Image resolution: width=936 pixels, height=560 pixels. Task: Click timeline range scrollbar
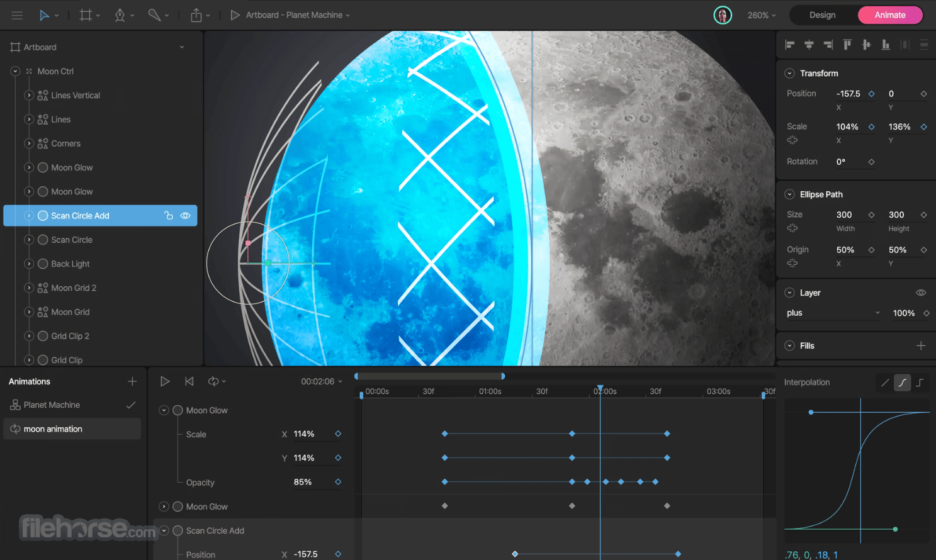pyautogui.click(x=430, y=376)
